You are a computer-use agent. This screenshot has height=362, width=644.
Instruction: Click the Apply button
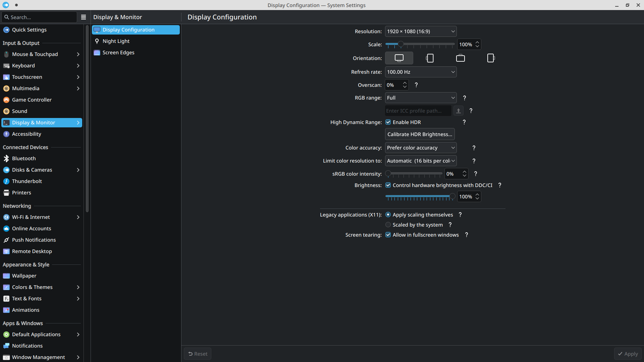pos(628,354)
